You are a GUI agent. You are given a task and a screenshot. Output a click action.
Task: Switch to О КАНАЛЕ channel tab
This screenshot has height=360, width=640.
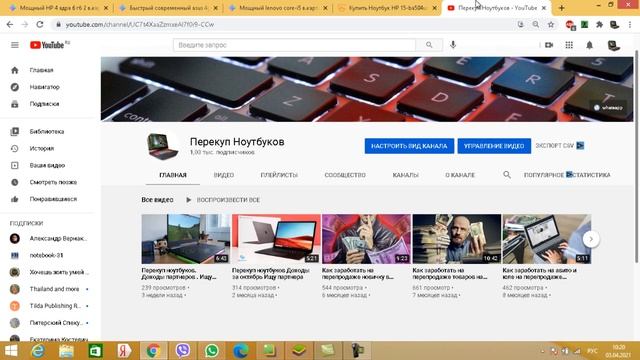tap(460, 175)
